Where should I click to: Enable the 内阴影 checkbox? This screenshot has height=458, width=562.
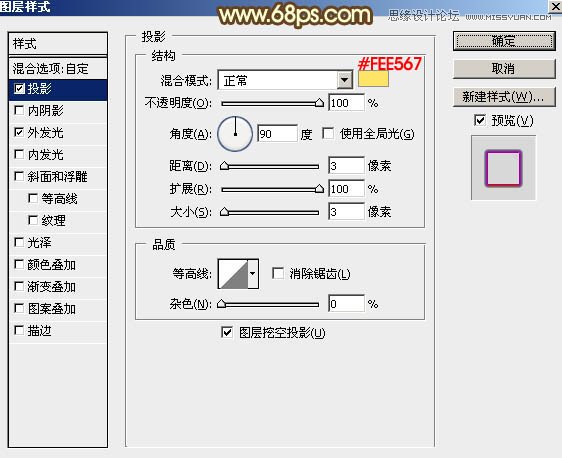pos(19,110)
